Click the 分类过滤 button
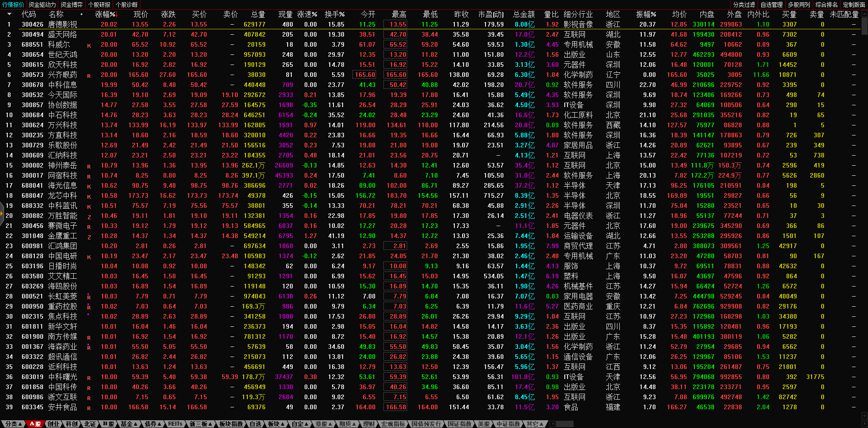This screenshot has width=868, height=428. point(744,5)
